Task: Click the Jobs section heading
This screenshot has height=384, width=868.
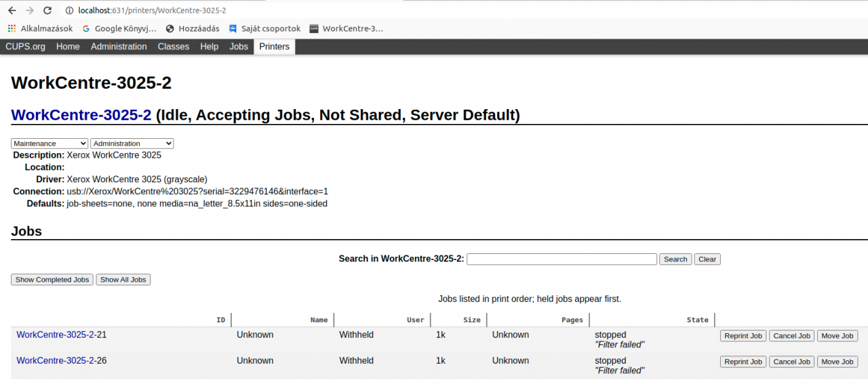Action: [x=26, y=231]
